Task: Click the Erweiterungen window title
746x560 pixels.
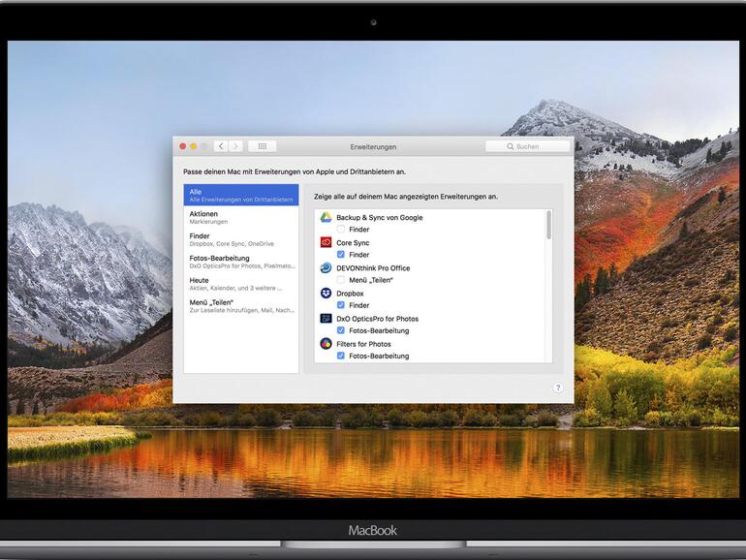Action: (373, 147)
